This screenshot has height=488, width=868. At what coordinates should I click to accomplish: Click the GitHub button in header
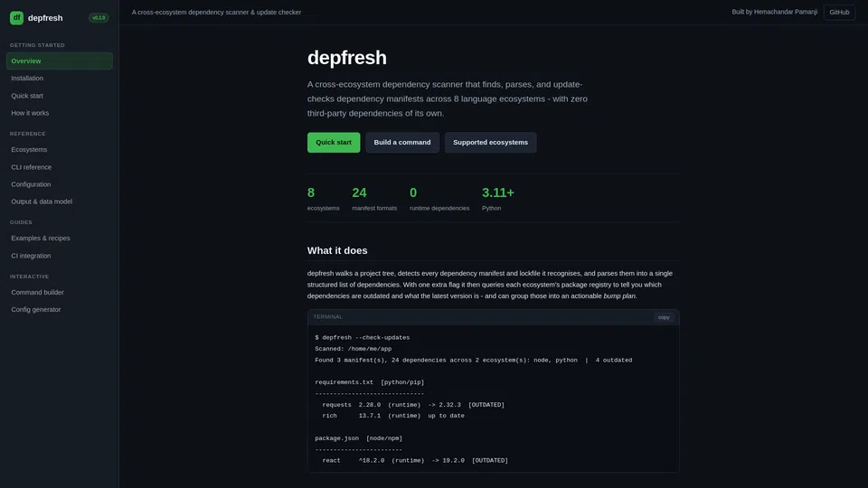point(839,12)
